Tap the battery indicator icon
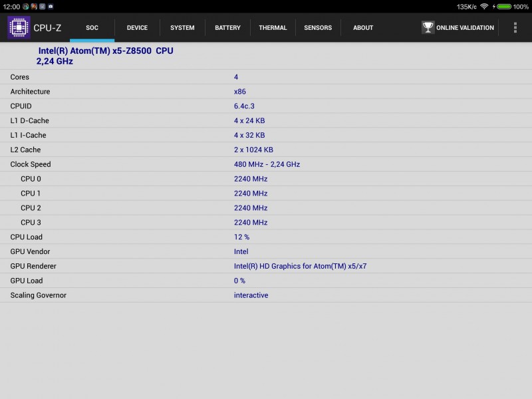This screenshot has height=399, width=532. pyautogui.click(x=504, y=7)
